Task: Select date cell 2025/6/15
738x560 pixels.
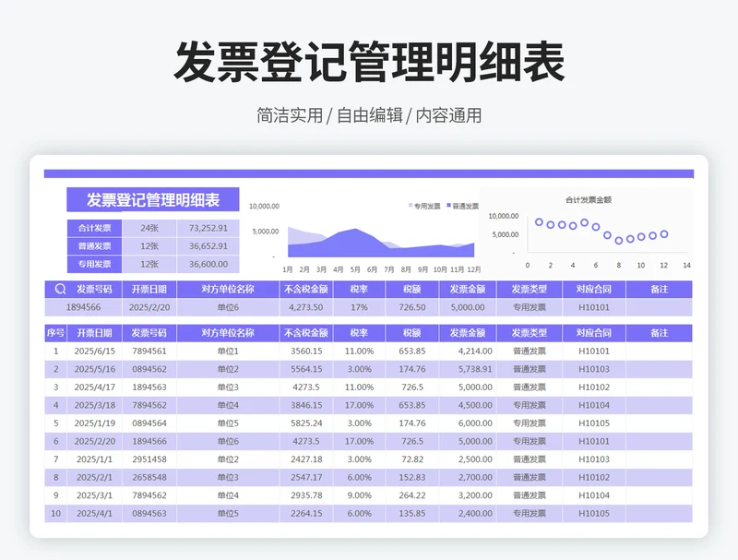Action: point(95,351)
